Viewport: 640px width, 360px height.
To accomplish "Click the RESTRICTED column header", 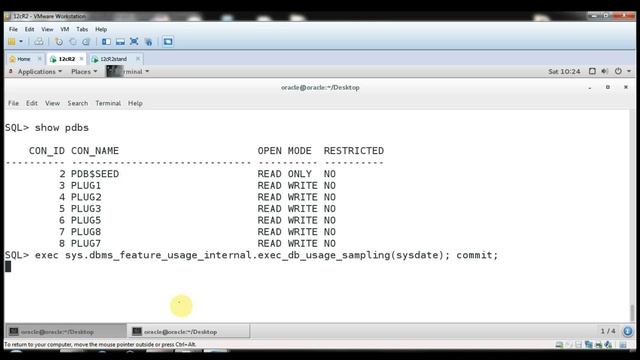I will pos(354,151).
